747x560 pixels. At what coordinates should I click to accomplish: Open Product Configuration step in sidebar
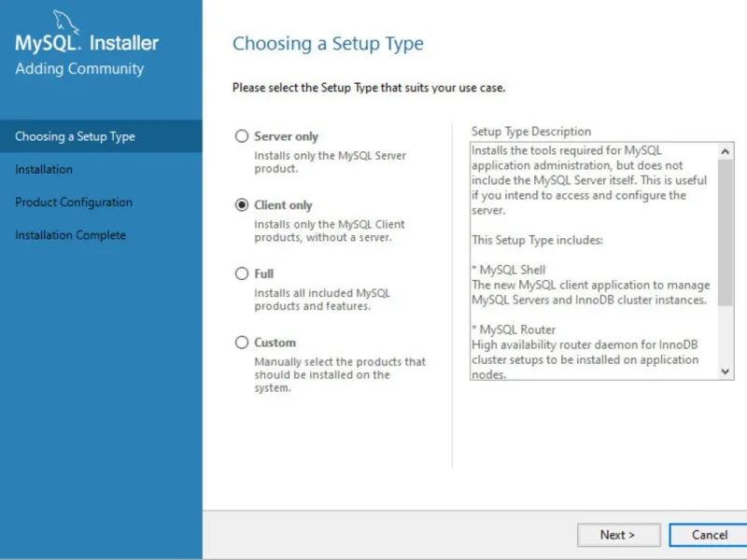pos(74,202)
